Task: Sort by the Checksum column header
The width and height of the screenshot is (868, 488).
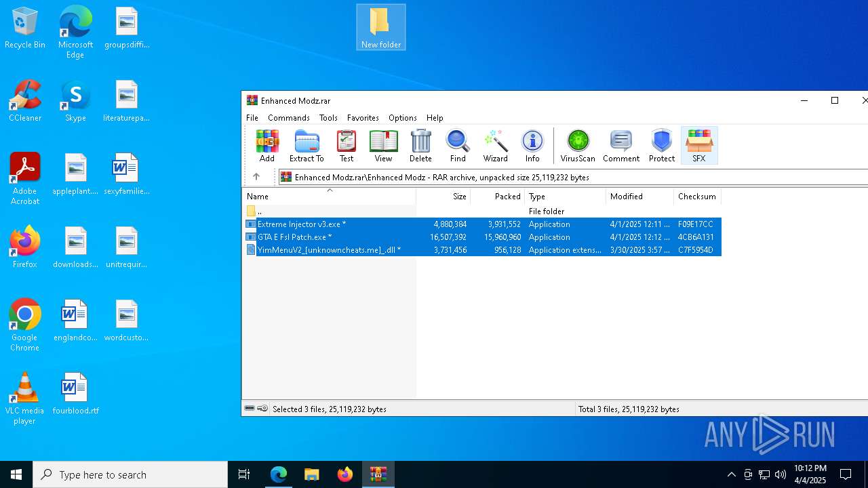Action: click(x=697, y=196)
